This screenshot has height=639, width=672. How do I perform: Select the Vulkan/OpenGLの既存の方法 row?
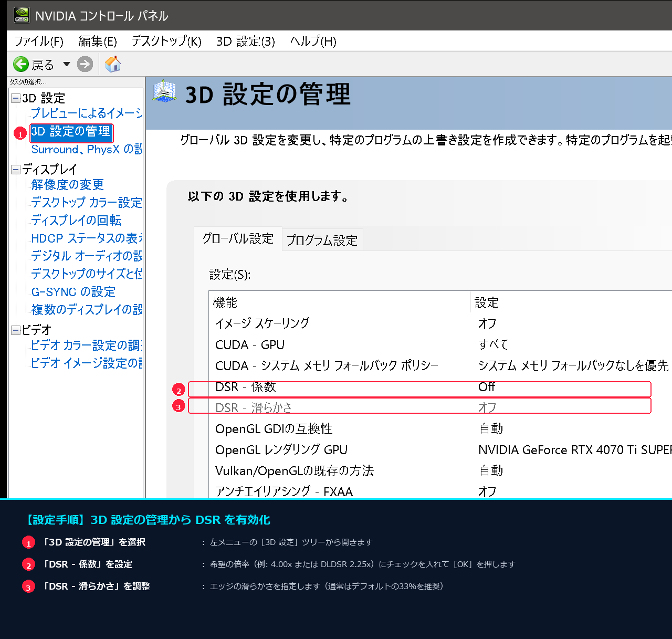coord(440,470)
